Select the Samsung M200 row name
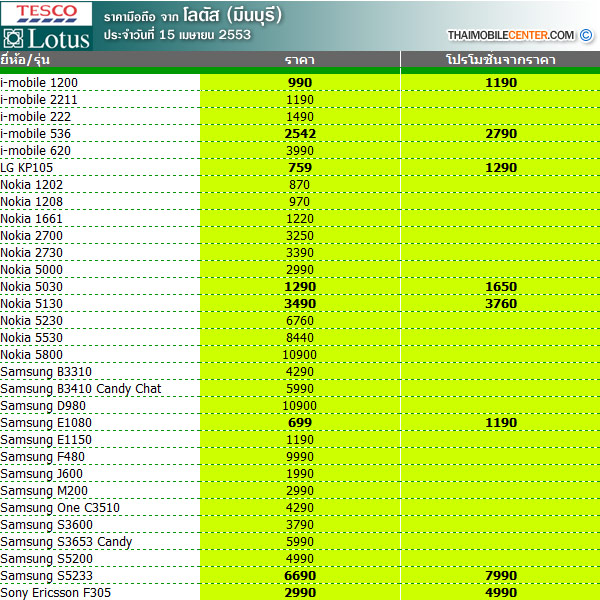The width and height of the screenshot is (600, 600). [44, 491]
